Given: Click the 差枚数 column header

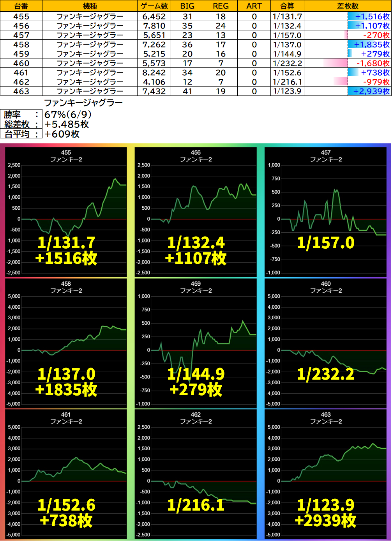Looking at the screenshot, I should tap(348, 6).
